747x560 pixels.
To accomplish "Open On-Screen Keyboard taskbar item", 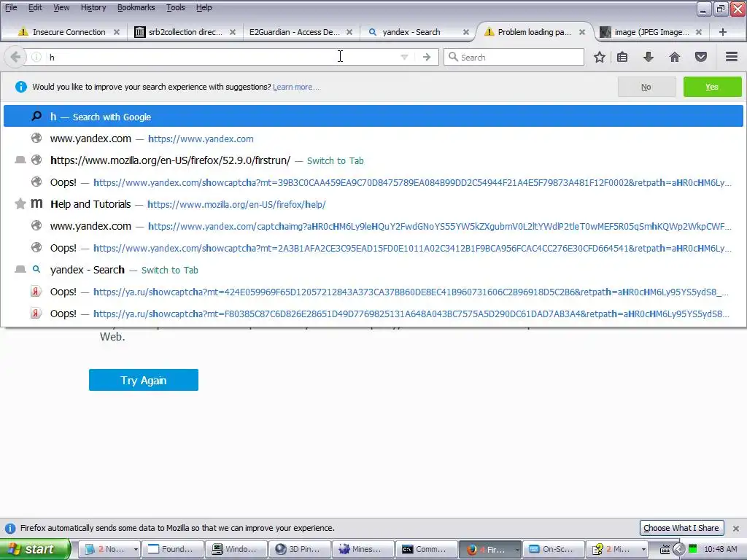I will pyautogui.click(x=553, y=550).
